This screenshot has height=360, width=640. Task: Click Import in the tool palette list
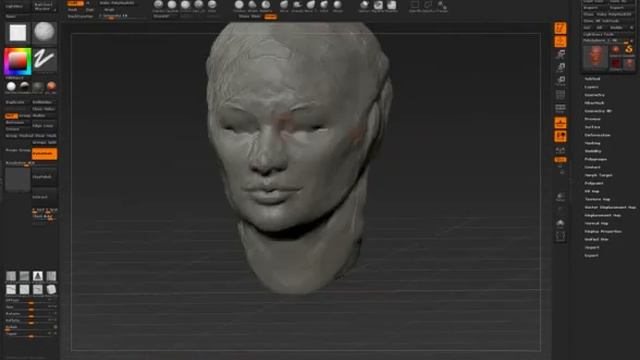(592, 248)
